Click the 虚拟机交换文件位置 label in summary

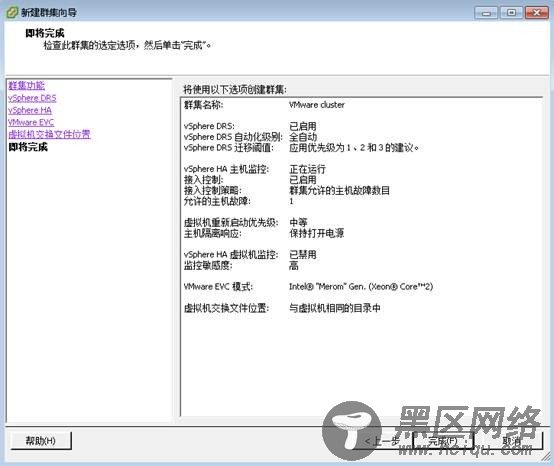click(x=226, y=308)
